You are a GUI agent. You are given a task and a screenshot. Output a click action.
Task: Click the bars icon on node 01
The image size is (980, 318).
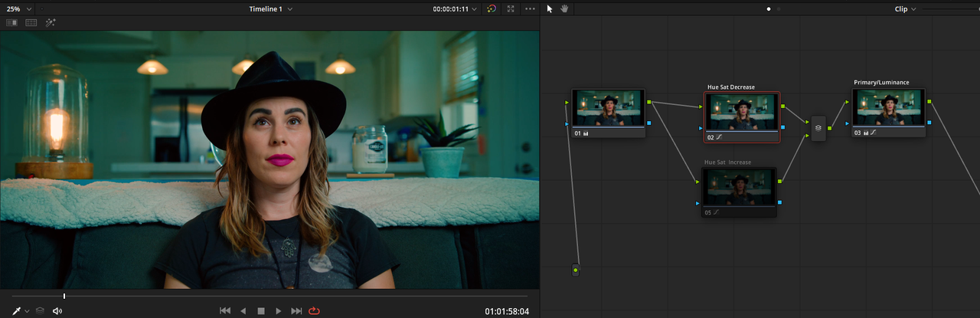586,133
